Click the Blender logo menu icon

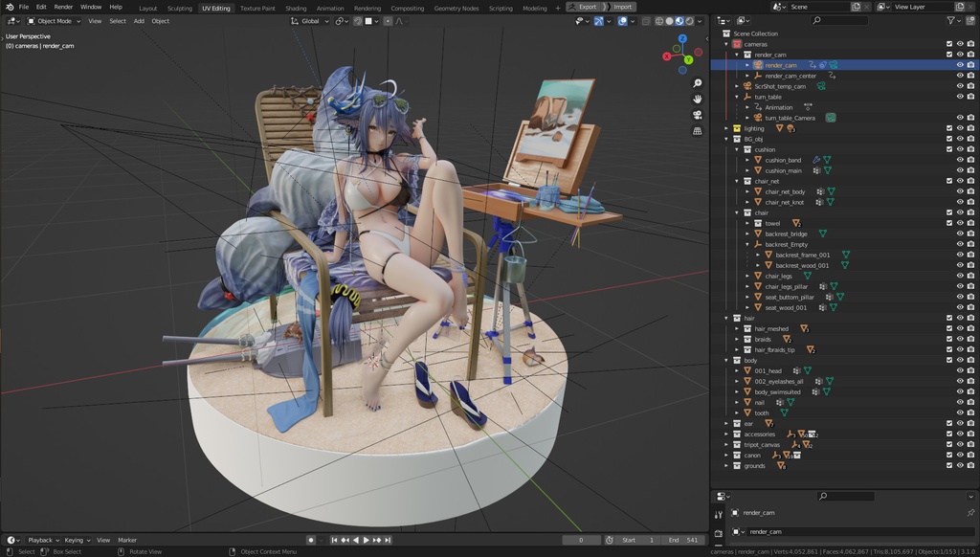tap(10, 7)
